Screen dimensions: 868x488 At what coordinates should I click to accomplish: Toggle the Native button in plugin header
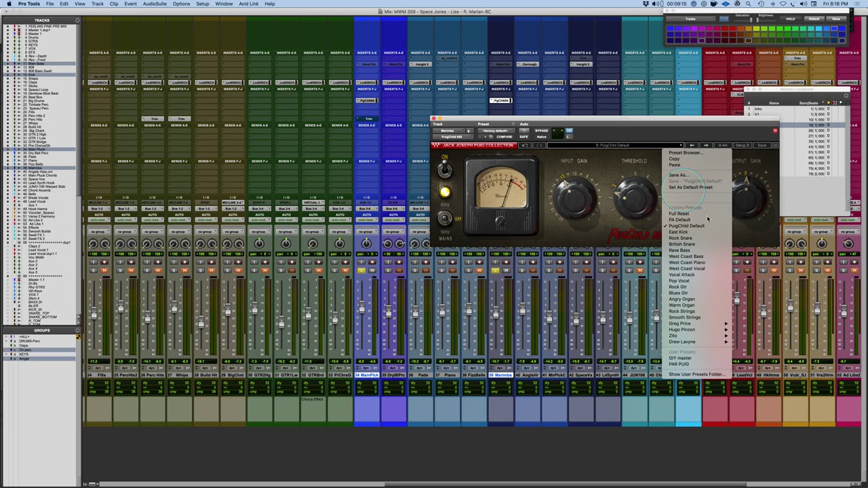[542, 137]
